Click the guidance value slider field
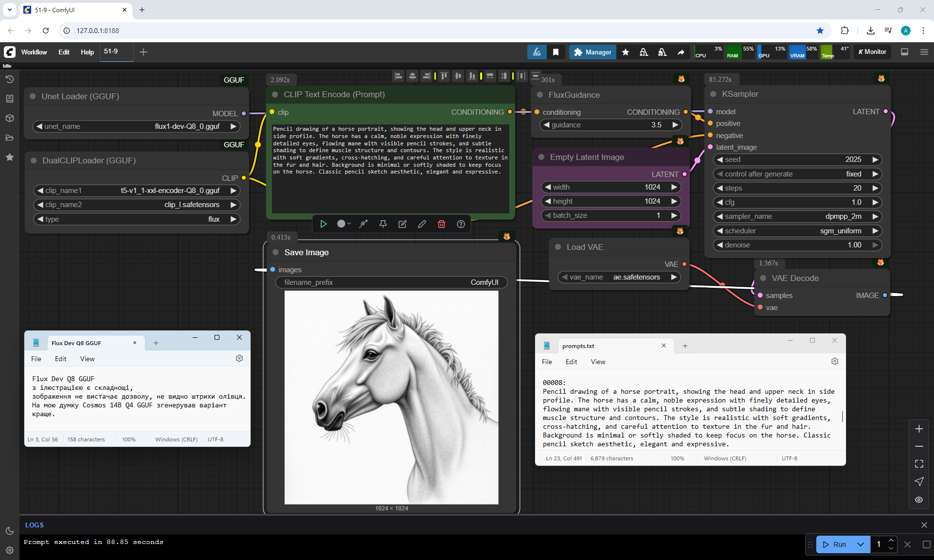934x560 pixels. tap(611, 125)
